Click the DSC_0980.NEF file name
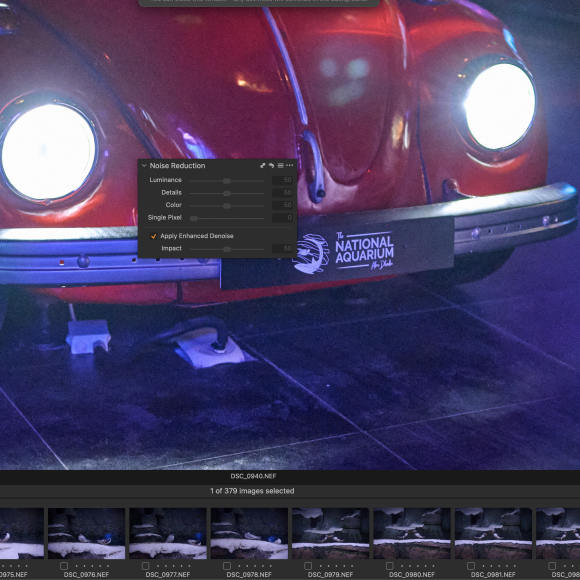Screen dimensions: 580x580 pyautogui.click(x=412, y=574)
